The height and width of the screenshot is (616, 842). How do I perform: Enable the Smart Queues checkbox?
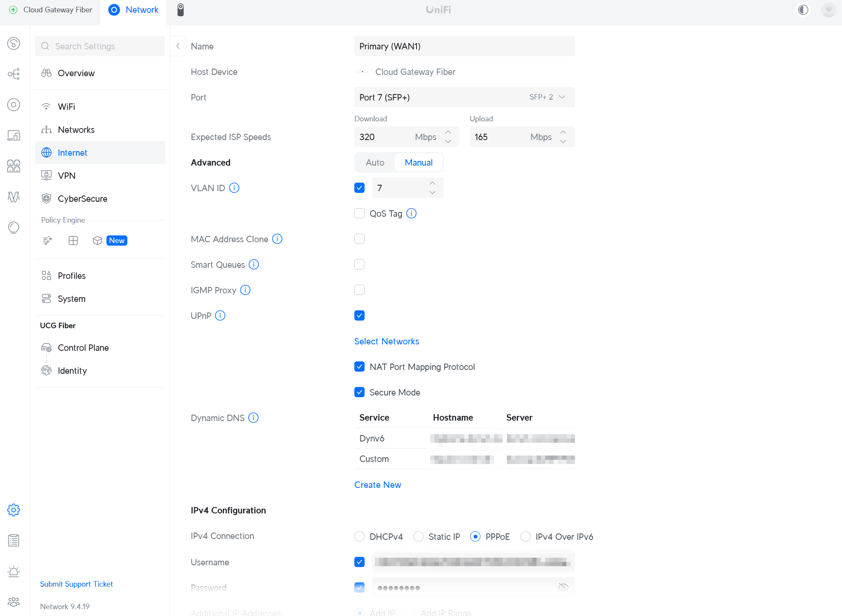359,264
